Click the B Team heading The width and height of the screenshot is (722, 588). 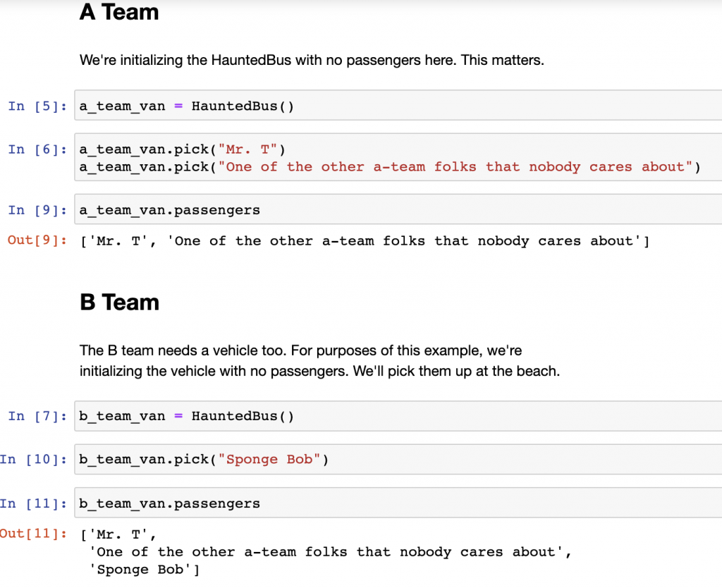[x=119, y=302]
